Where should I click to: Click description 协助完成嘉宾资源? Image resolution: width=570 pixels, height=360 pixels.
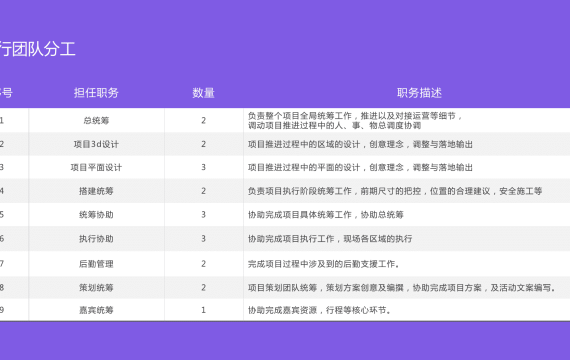pyautogui.click(x=320, y=310)
